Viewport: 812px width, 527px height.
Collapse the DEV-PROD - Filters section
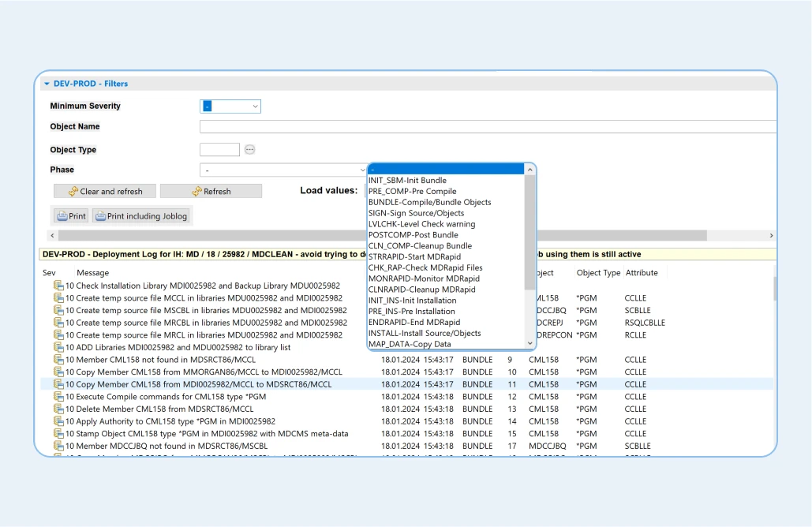click(47, 84)
